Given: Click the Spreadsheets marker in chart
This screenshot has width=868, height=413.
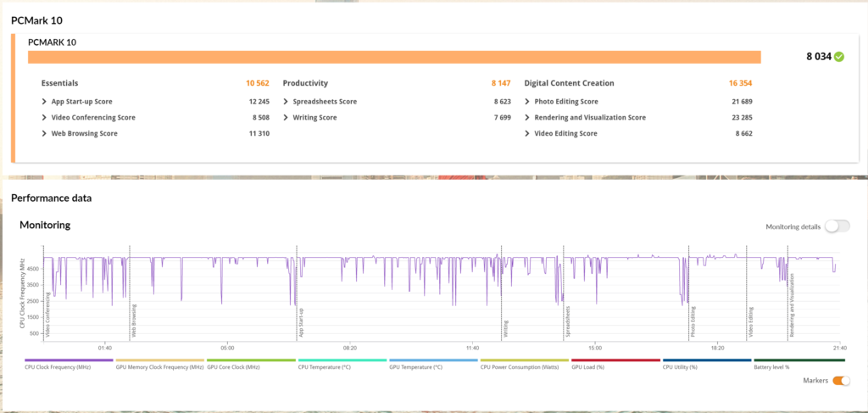Looking at the screenshot, I should point(564,293).
